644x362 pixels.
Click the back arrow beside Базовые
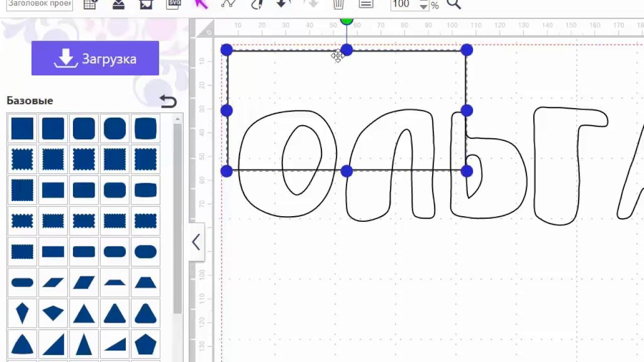(168, 102)
